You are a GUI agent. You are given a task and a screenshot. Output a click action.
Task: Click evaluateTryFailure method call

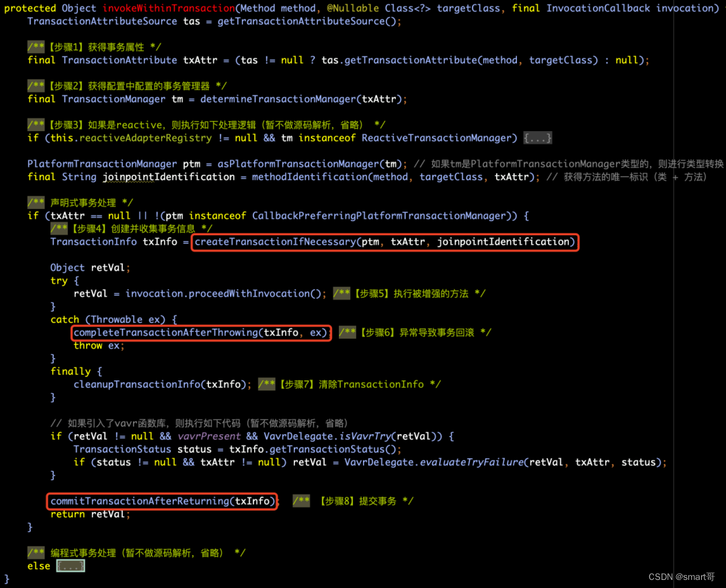pyautogui.click(x=472, y=462)
